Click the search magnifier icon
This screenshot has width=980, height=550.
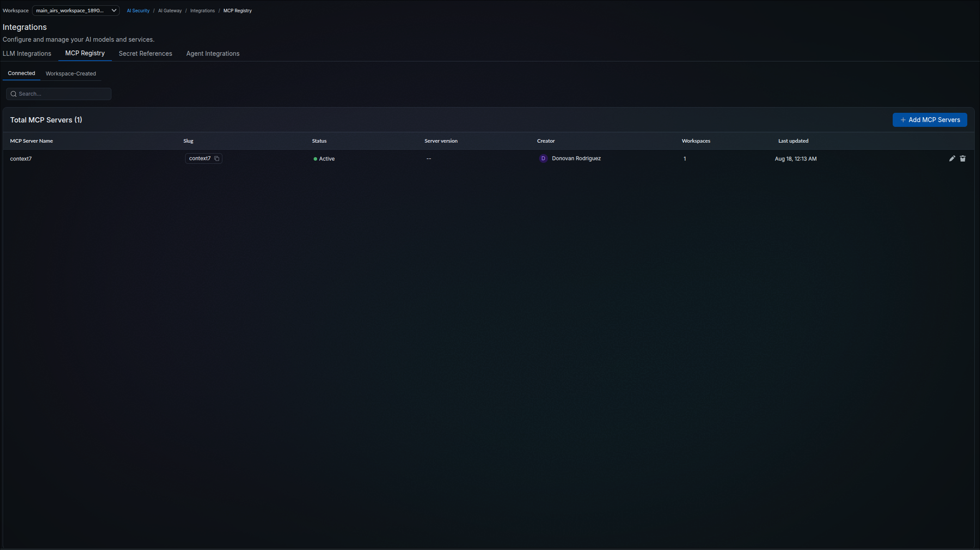(x=14, y=94)
